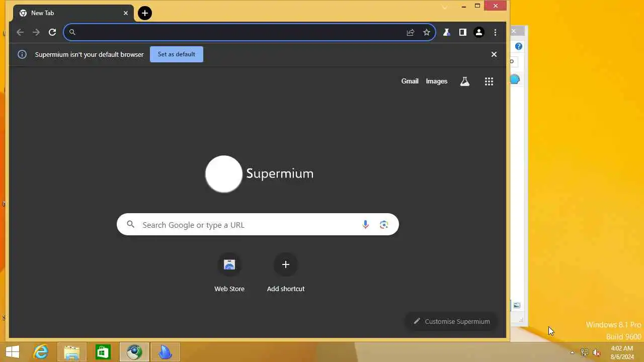
Task: Open Search Labs flask icon on page
Action: point(465,81)
